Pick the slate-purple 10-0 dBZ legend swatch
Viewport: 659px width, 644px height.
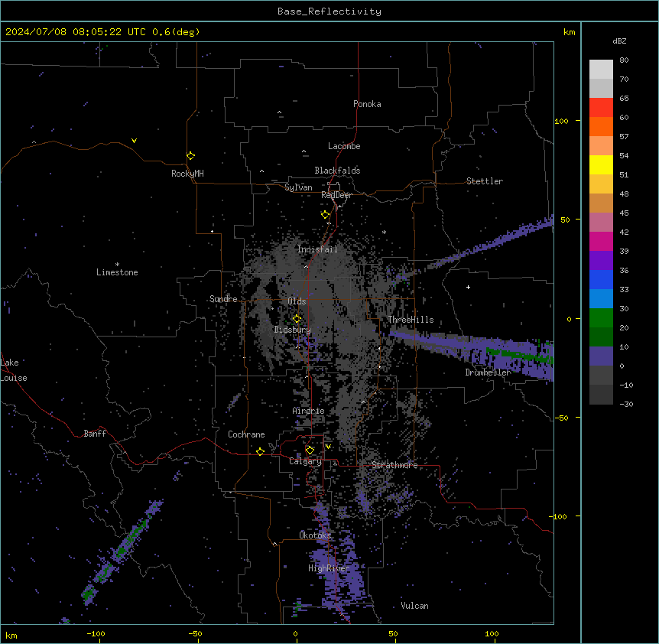pos(601,356)
